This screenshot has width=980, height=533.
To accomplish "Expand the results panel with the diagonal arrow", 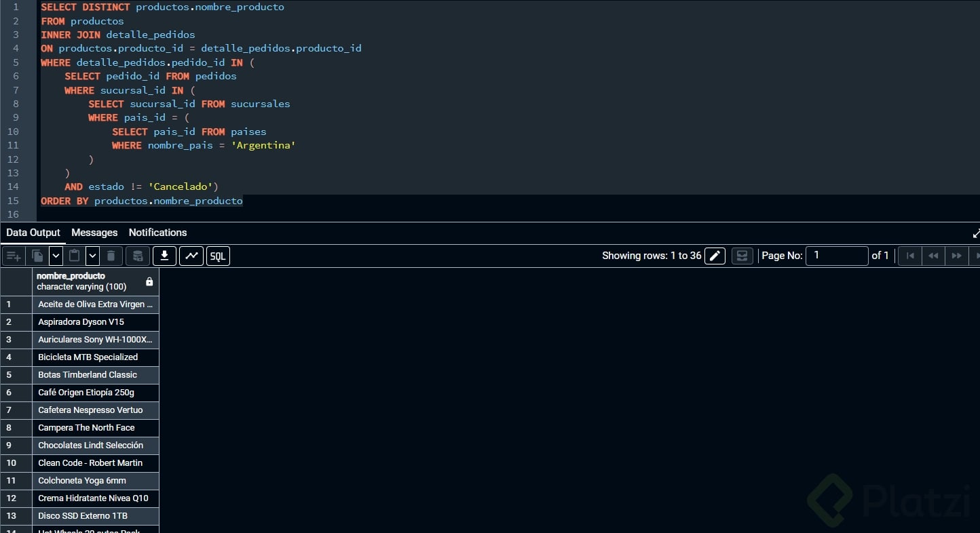I will pos(976,234).
